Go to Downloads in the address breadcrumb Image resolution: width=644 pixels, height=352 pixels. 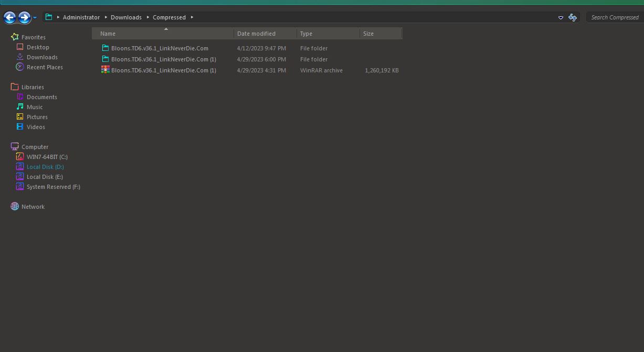126,17
